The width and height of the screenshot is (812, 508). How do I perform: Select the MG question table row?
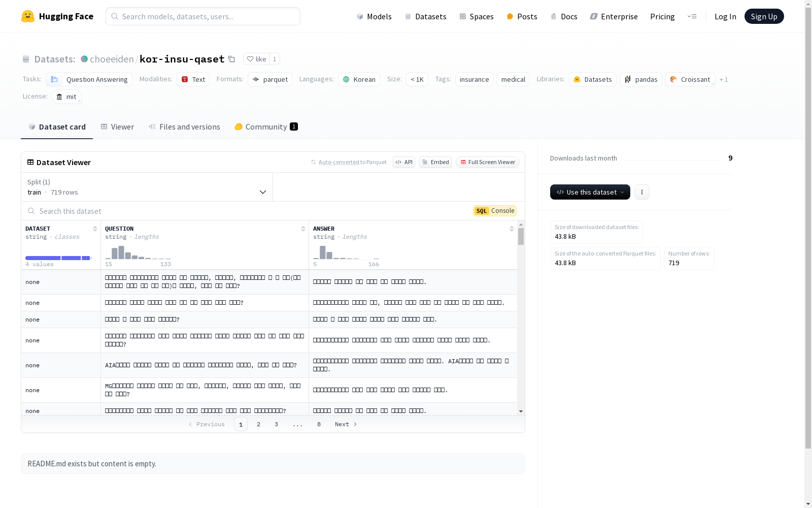click(269, 390)
